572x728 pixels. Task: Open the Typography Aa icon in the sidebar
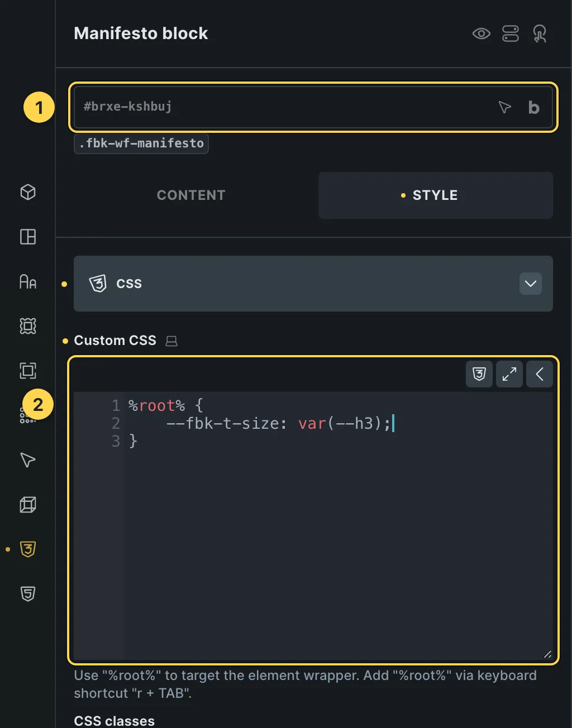(x=28, y=281)
